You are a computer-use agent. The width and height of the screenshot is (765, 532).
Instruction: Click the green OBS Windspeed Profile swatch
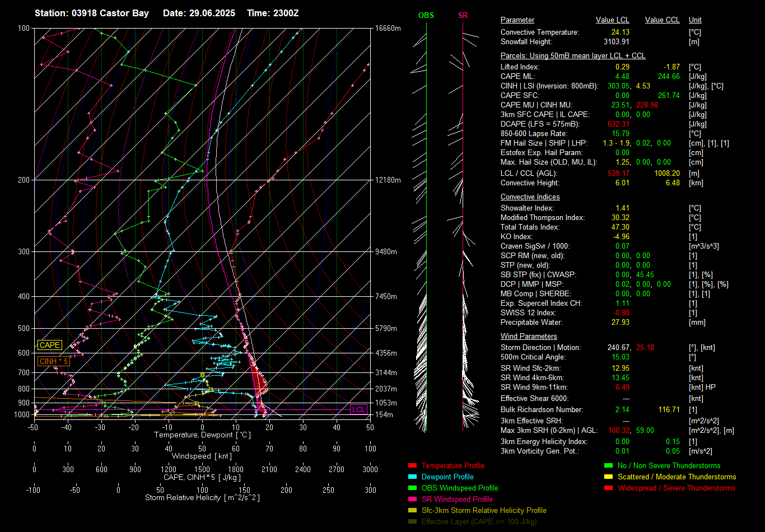click(x=413, y=488)
